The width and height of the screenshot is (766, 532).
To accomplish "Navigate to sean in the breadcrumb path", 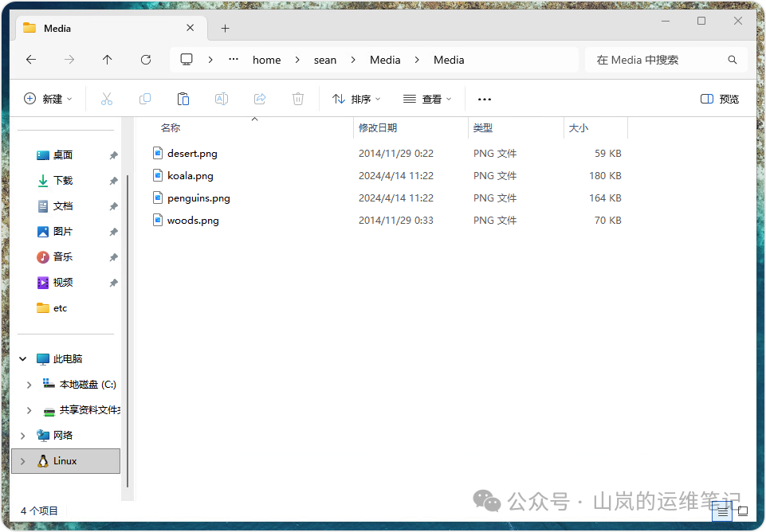I will (x=324, y=59).
